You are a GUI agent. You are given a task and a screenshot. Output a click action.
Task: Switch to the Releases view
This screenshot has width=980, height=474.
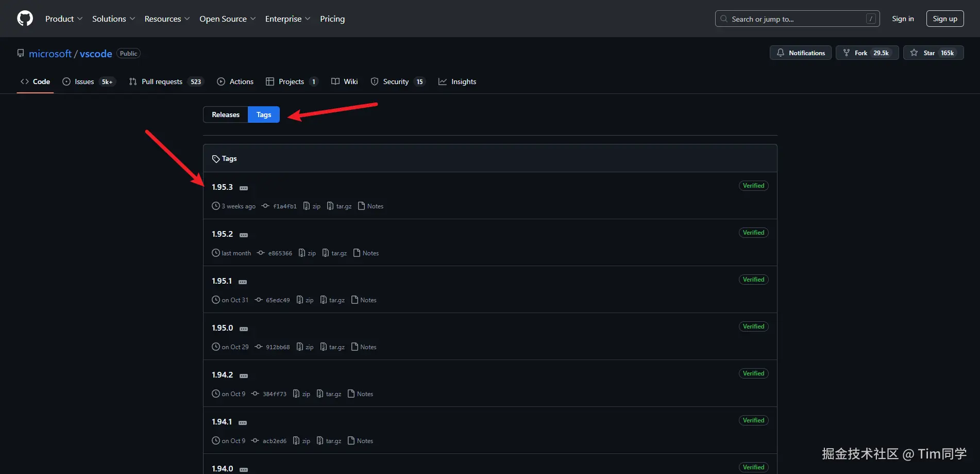click(x=226, y=115)
